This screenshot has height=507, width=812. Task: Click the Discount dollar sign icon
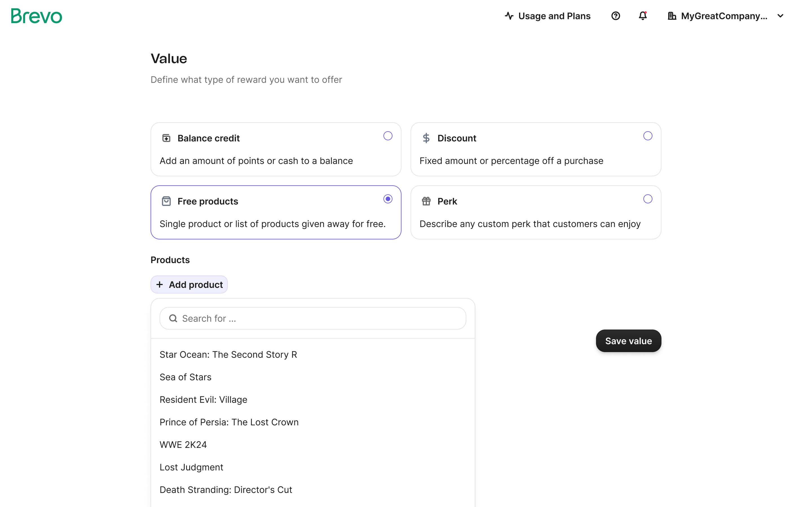coord(426,138)
